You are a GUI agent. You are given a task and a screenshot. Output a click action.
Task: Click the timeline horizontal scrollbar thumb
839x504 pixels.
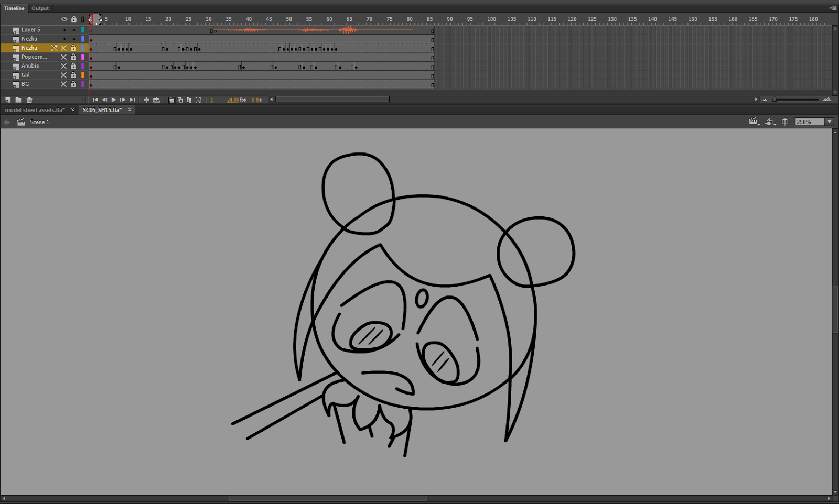[x=332, y=100]
